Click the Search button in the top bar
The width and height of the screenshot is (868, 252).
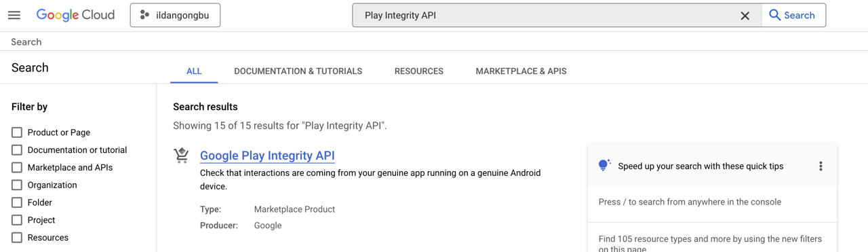coord(793,15)
